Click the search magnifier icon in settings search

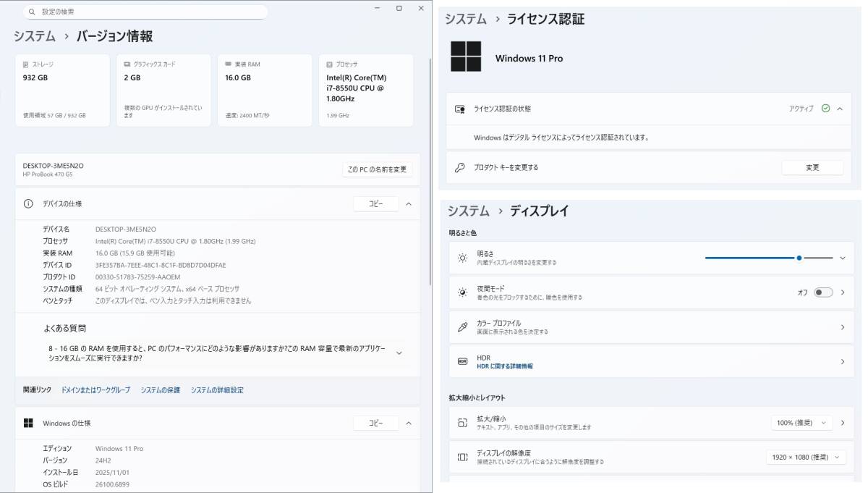32,12
